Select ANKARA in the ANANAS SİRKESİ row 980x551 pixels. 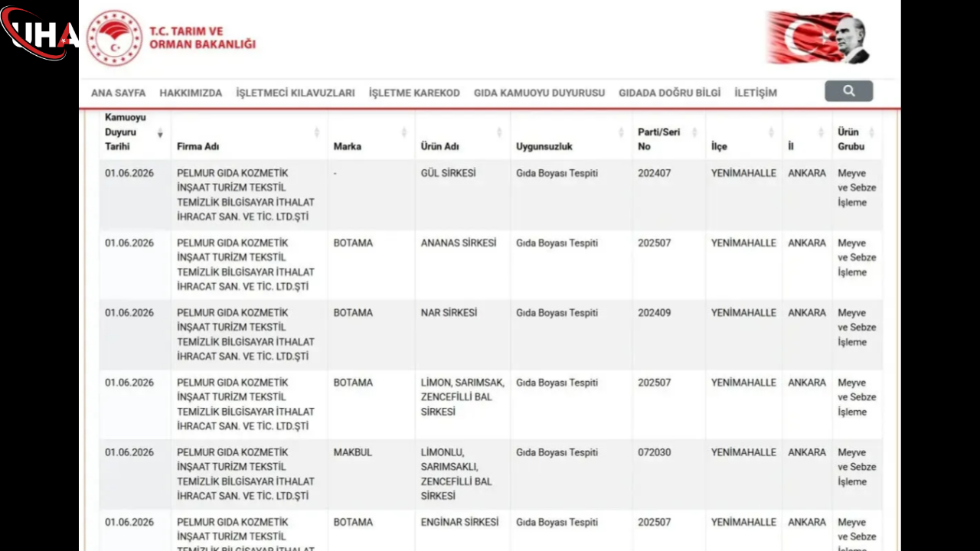[x=807, y=243]
